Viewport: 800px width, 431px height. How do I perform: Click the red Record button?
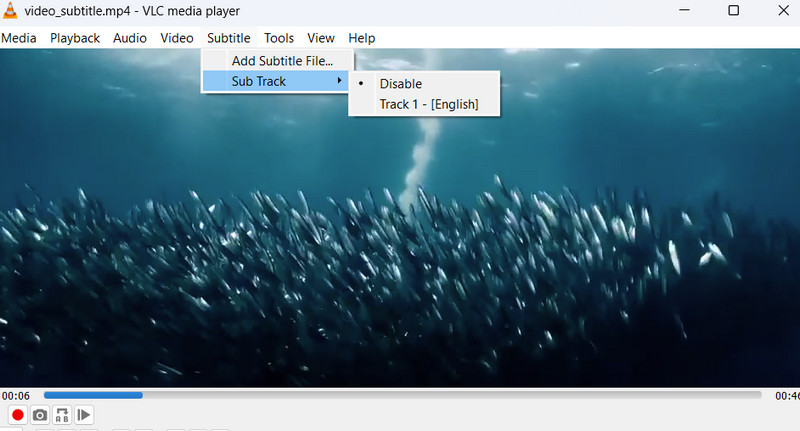click(18, 415)
